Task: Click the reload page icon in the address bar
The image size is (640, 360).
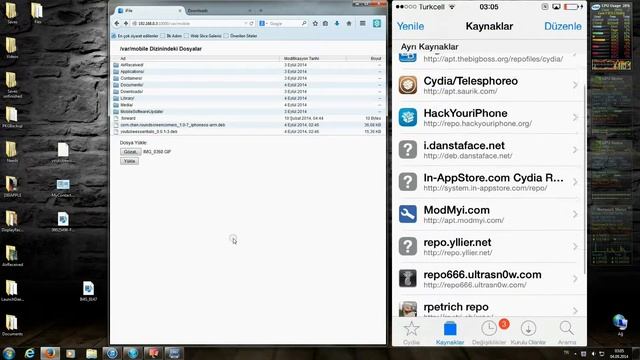Action: click(x=252, y=24)
